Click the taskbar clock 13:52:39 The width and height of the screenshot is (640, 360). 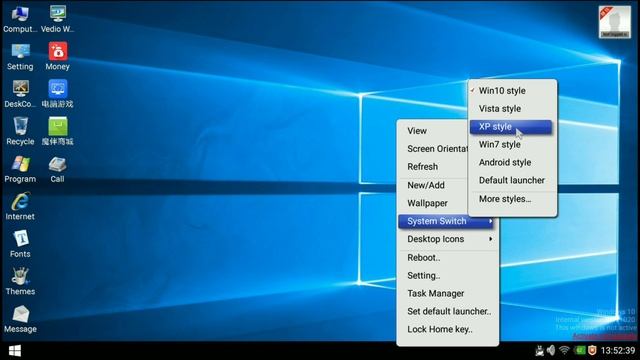click(x=618, y=350)
